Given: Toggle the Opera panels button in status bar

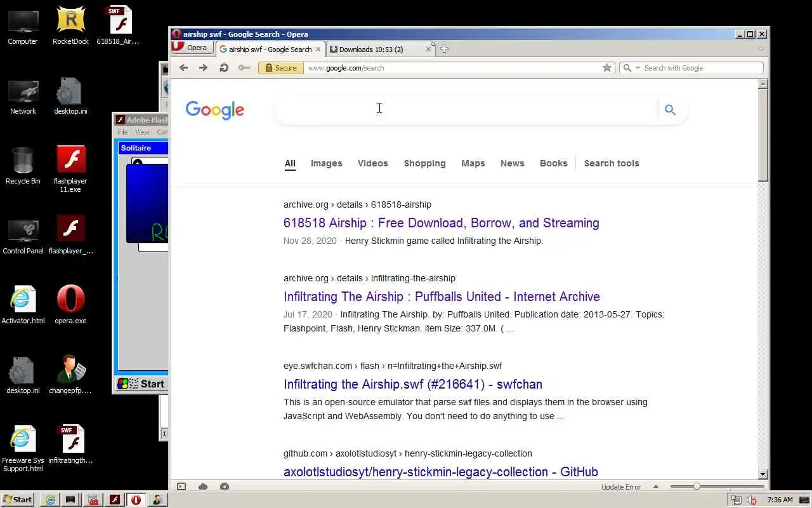Looking at the screenshot, I should tap(181, 486).
